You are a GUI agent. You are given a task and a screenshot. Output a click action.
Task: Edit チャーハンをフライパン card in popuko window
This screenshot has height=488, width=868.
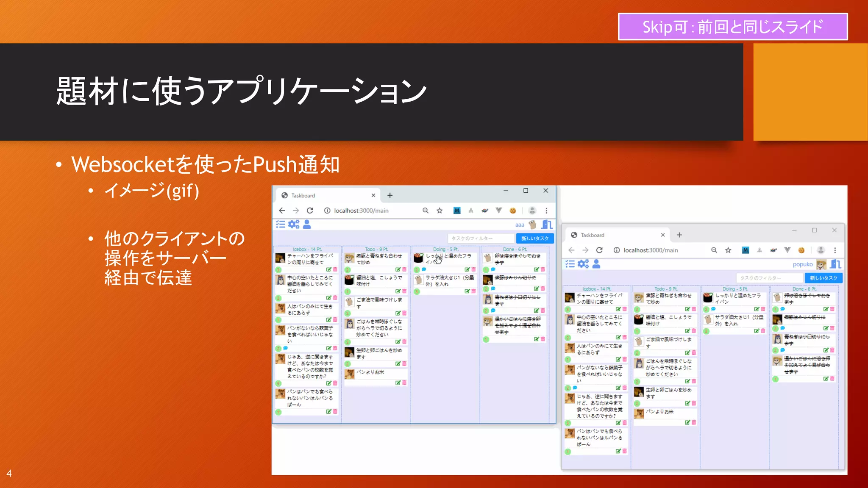[x=618, y=309]
